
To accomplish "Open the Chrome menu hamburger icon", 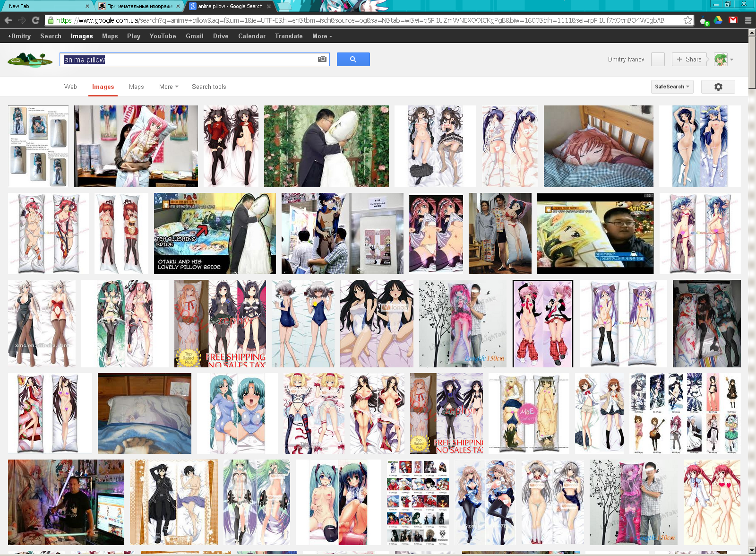I will click(x=748, y=20).
